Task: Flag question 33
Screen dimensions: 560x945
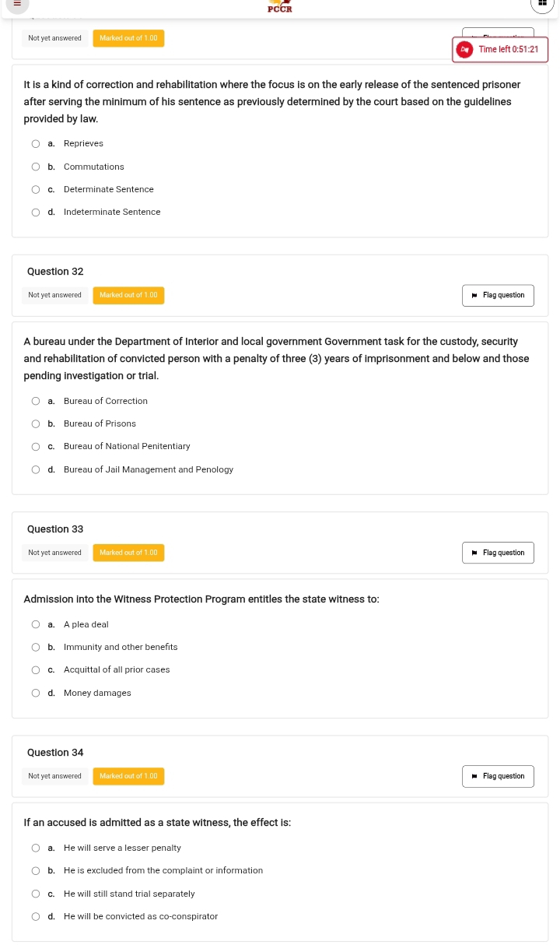Action: click(498, 553)
